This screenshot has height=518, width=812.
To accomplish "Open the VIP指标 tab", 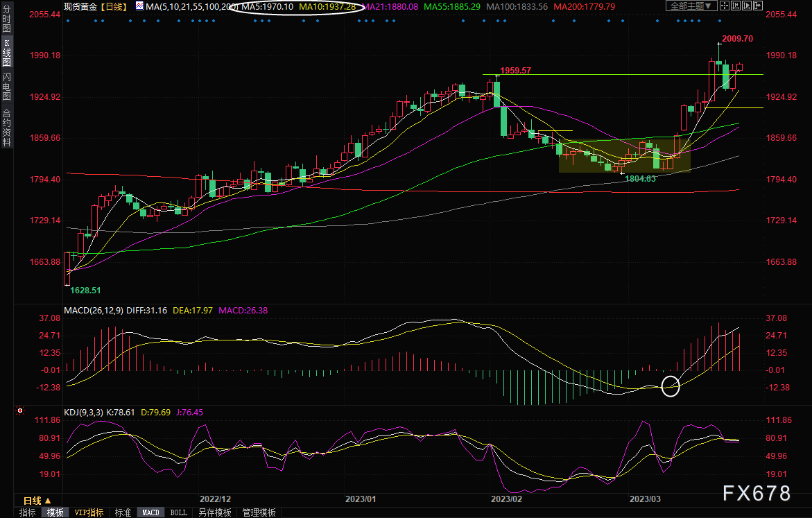I will [89, 512].
